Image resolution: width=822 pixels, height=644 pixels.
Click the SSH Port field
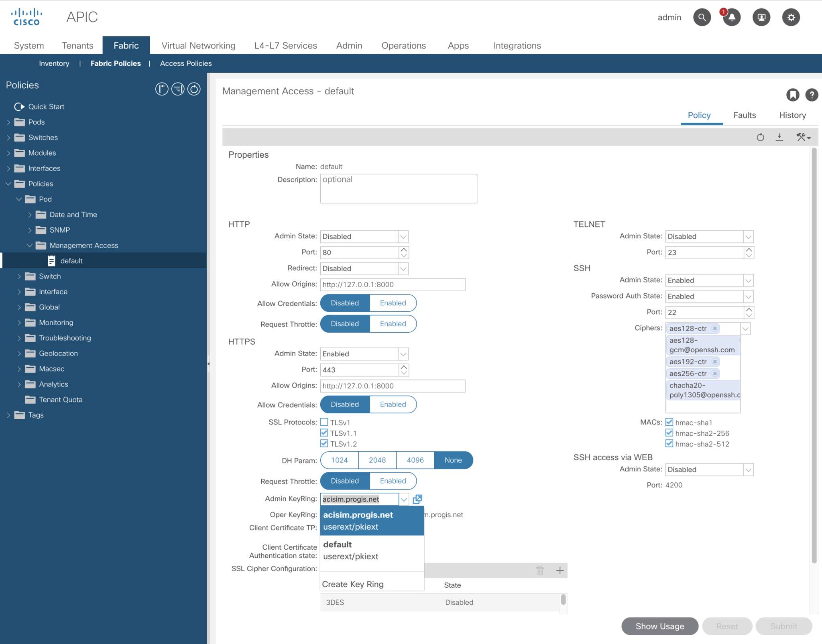click(x=704, y=312)
